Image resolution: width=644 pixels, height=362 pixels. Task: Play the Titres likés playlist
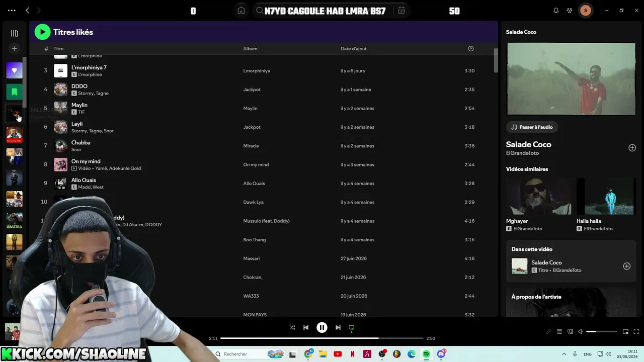tap(42, 32)
